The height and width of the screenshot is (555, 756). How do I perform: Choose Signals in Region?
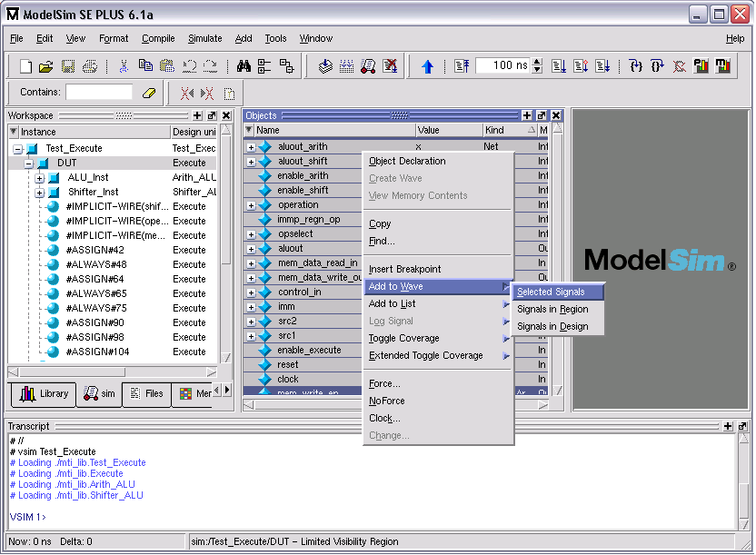(x=557, y=310)
